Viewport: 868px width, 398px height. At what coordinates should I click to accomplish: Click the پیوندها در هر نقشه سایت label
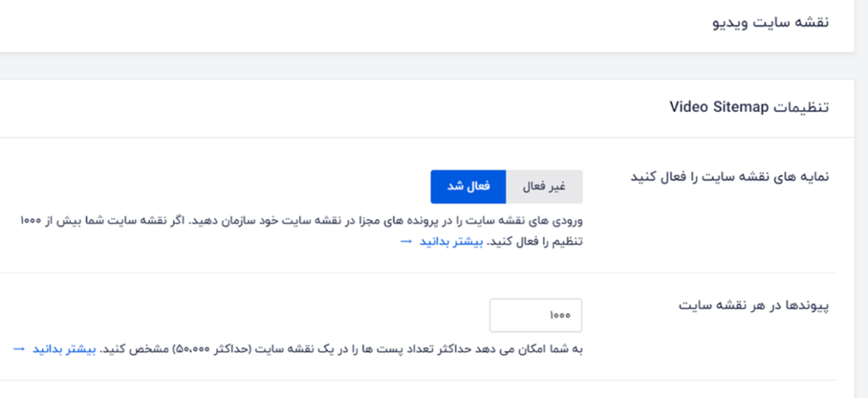pyautogui.click(x=754, y=305)
